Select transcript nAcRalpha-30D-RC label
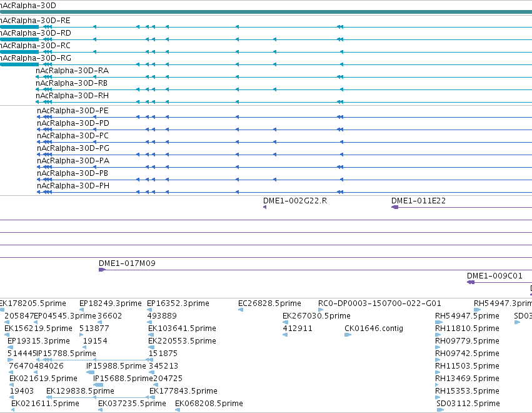This screenshot has width=532, height=413. tap(35, 46)
